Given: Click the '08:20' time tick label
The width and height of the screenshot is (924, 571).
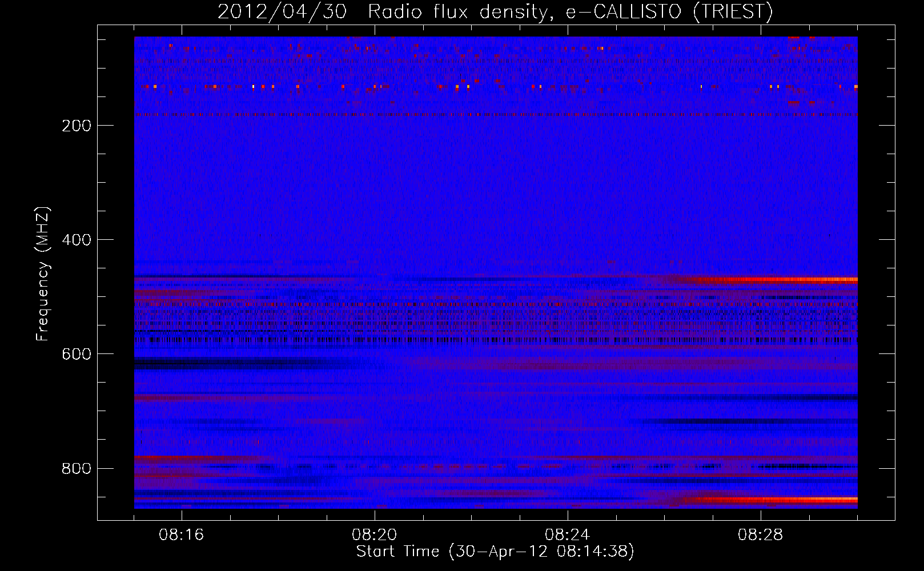Looking at the screenshot, I should 375,535.
